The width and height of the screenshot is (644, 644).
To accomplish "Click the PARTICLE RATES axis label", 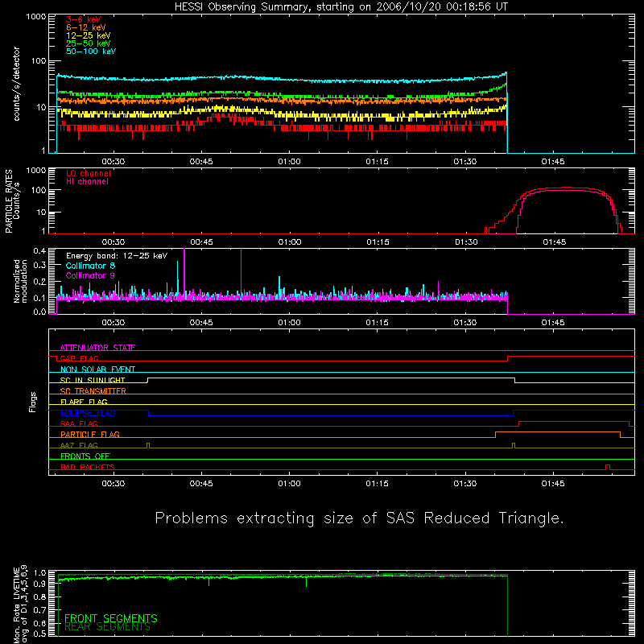I will [9, 201].
